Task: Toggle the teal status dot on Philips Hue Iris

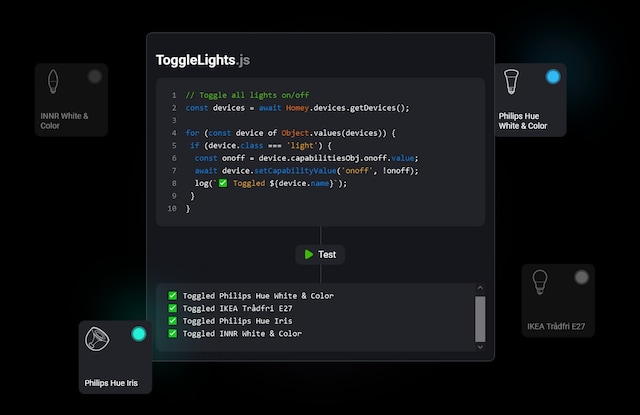Action: (x=139, y=333)
